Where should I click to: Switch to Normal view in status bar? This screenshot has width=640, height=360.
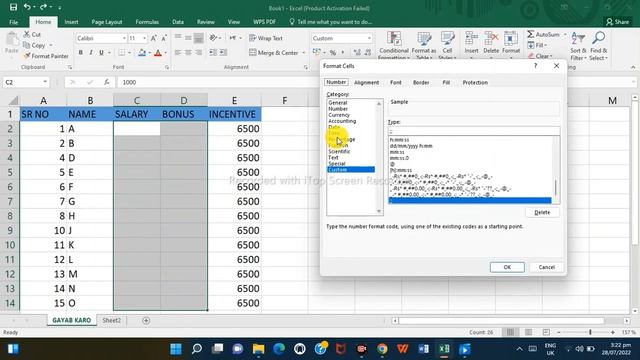pyautogui.click(x=510, y=332)
